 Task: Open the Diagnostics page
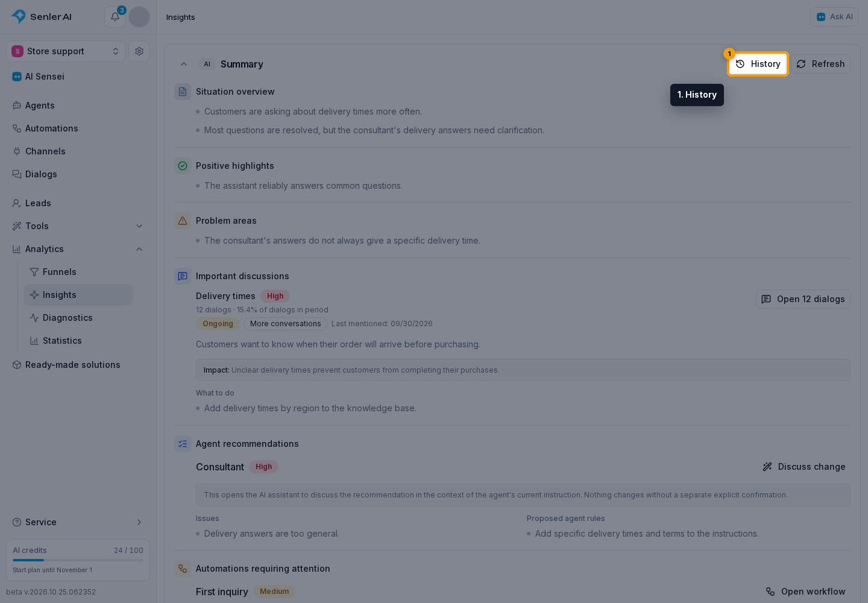pyautogui.click(x=78, y=318)
